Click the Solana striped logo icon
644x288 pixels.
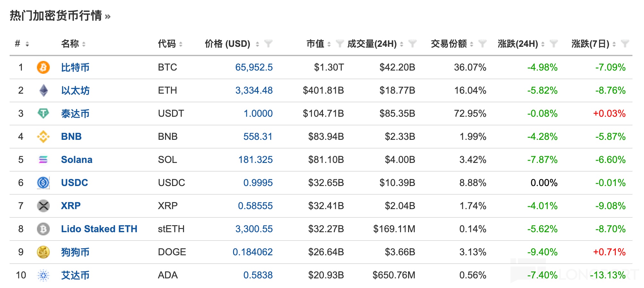click(x=43, y=160)
